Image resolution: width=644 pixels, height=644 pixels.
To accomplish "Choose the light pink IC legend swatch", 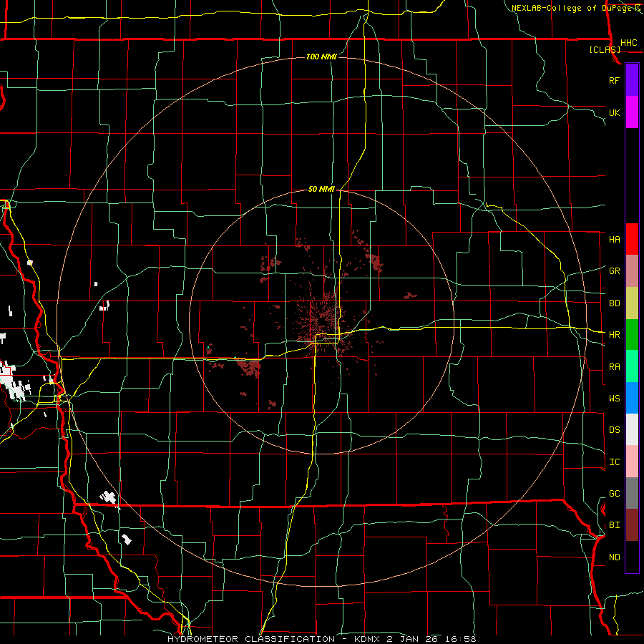I will [x=632, y=462].
